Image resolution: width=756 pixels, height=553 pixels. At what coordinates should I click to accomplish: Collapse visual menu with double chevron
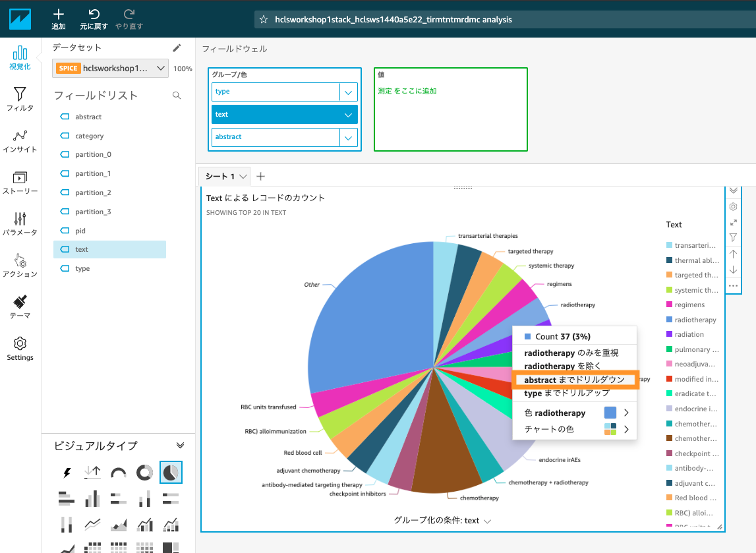(734, 190)
